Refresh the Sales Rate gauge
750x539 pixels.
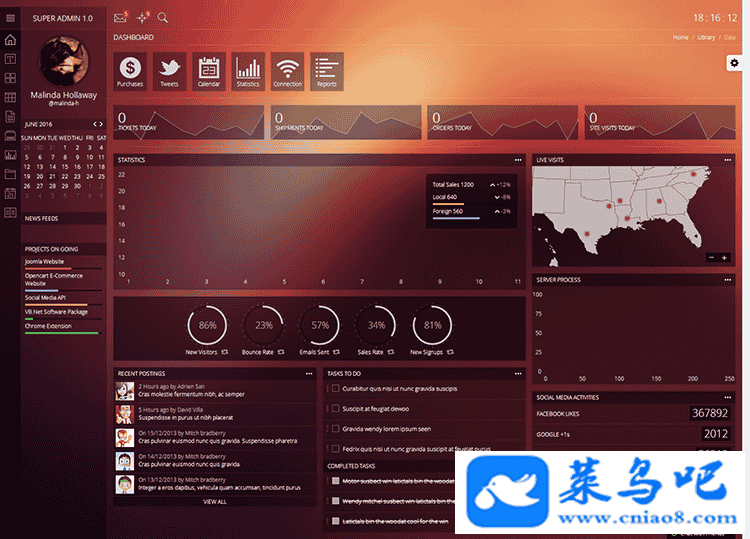(391, 352)
